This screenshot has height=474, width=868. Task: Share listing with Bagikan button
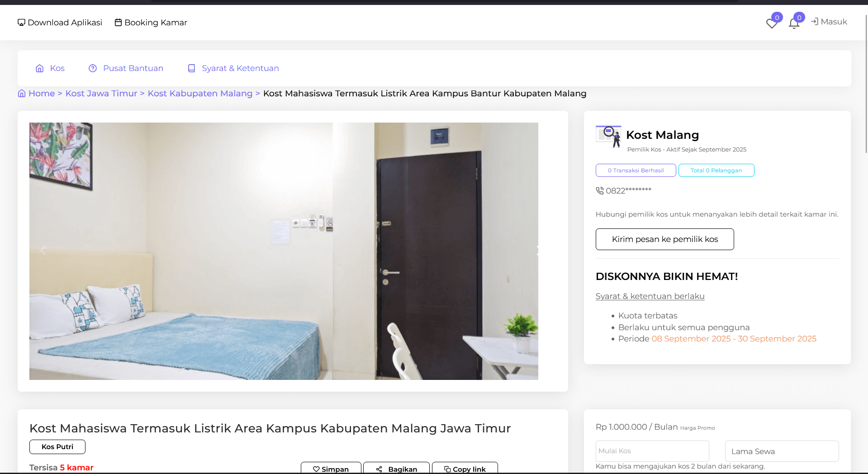[x=396, y=469]
